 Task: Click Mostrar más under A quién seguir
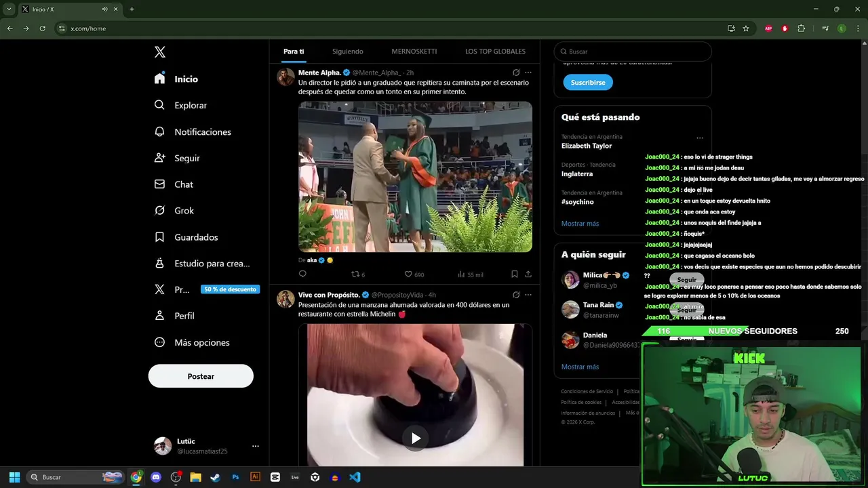coord(580,367)
